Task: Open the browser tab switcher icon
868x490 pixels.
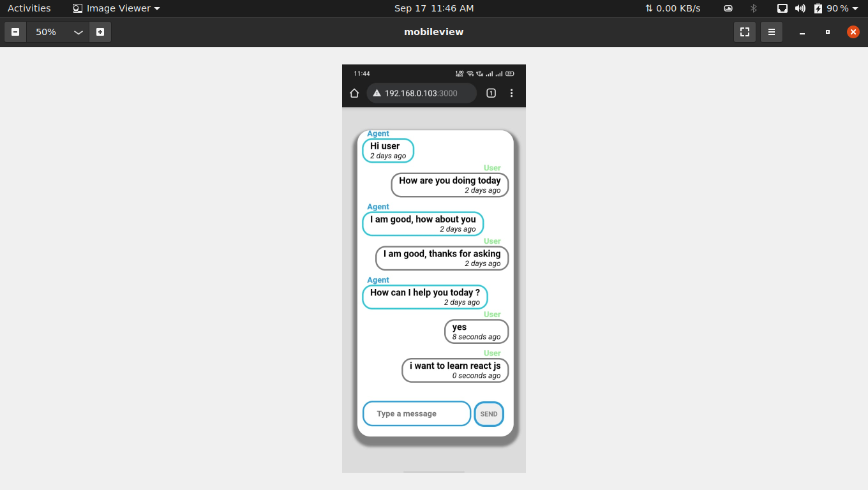Action: tap(491, 93)
